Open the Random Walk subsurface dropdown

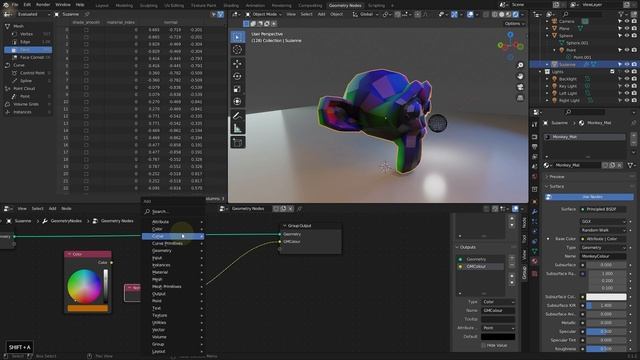tap(603, 230)
